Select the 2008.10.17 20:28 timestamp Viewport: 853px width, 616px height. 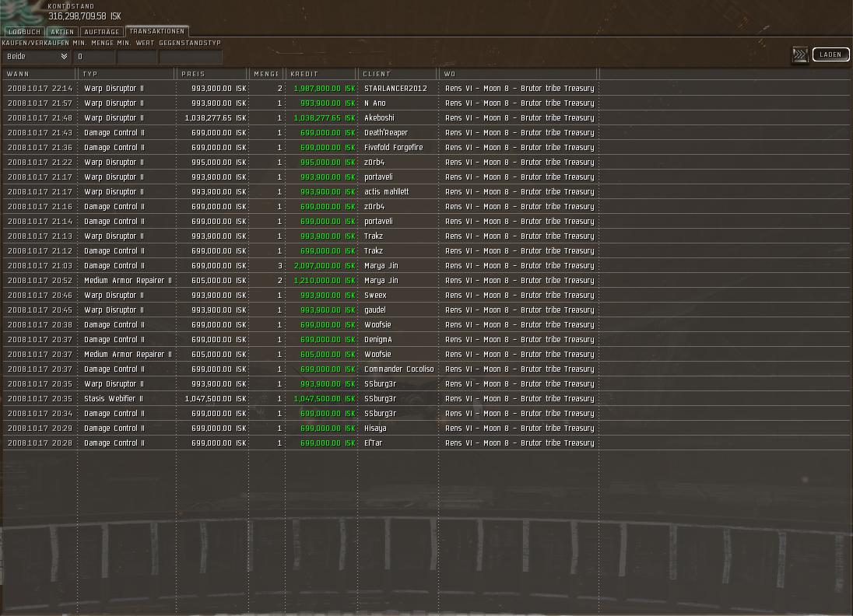[x=40, y=443]
